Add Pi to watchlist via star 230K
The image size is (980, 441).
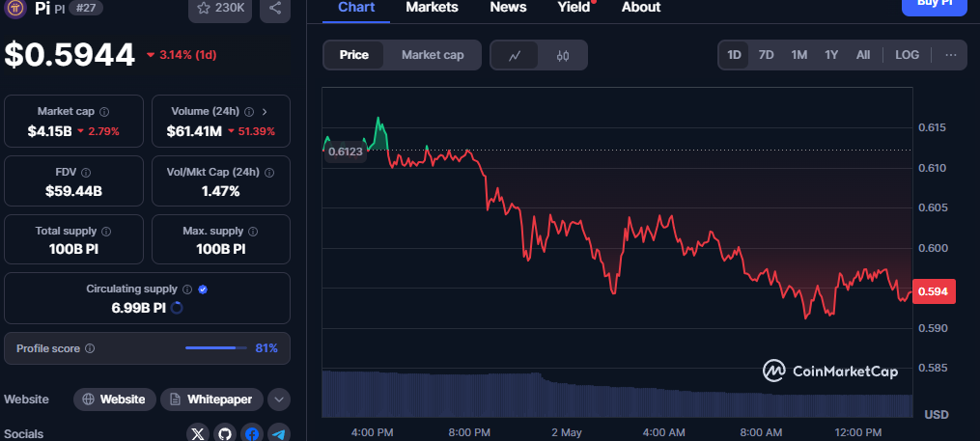220,9
